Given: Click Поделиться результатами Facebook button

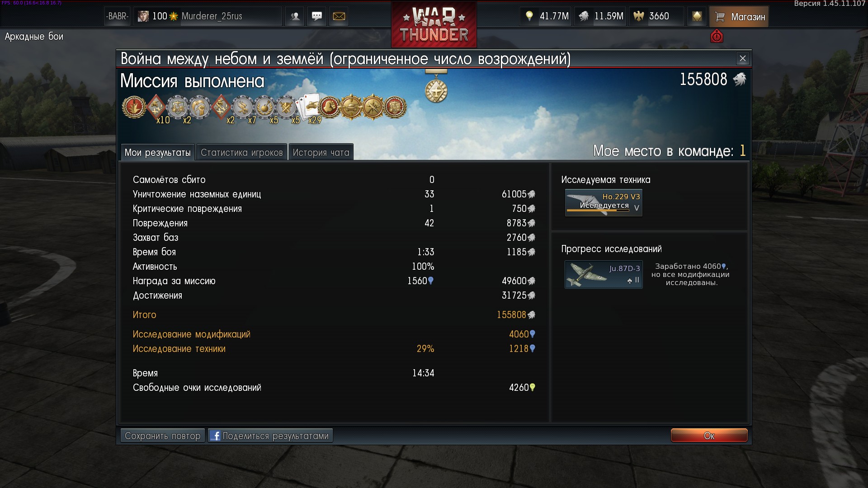Looking at the screenshot, I should (x=270, y=436).
